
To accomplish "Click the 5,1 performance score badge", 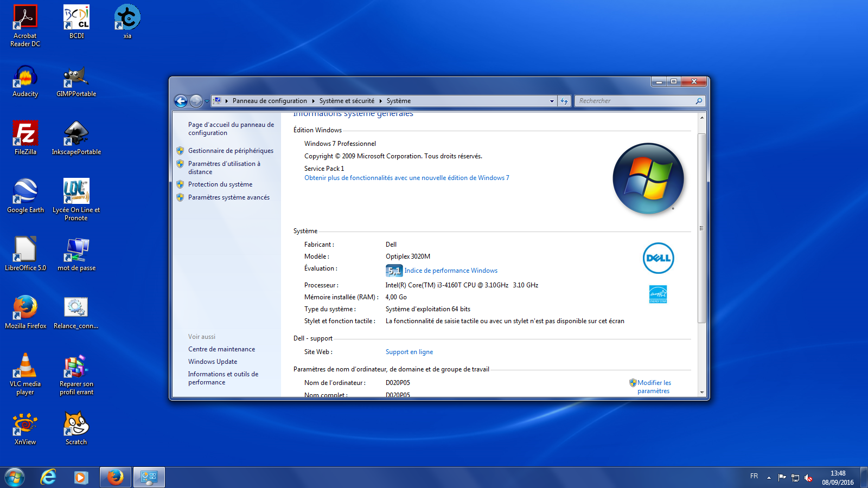I will (x=394, y=271).
